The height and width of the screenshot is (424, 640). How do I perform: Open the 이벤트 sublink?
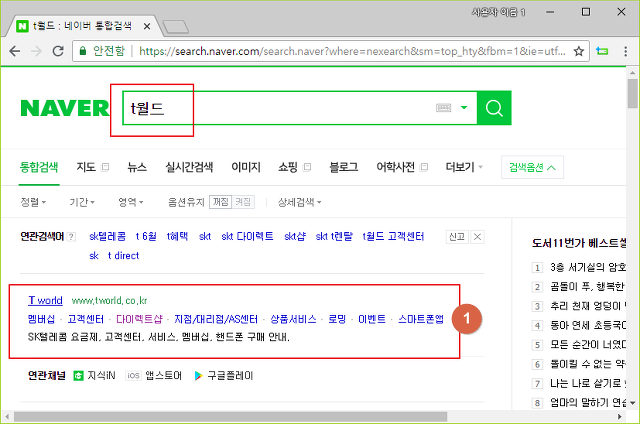371,319
